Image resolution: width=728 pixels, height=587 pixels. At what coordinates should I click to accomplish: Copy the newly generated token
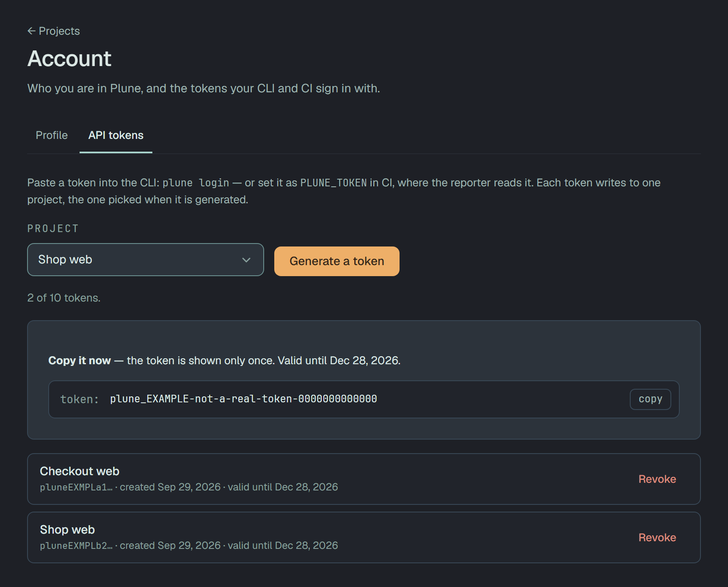651,399
